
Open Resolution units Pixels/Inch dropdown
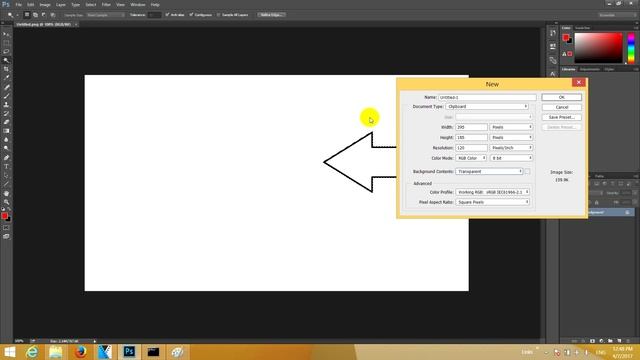click(x=511, y=148)
